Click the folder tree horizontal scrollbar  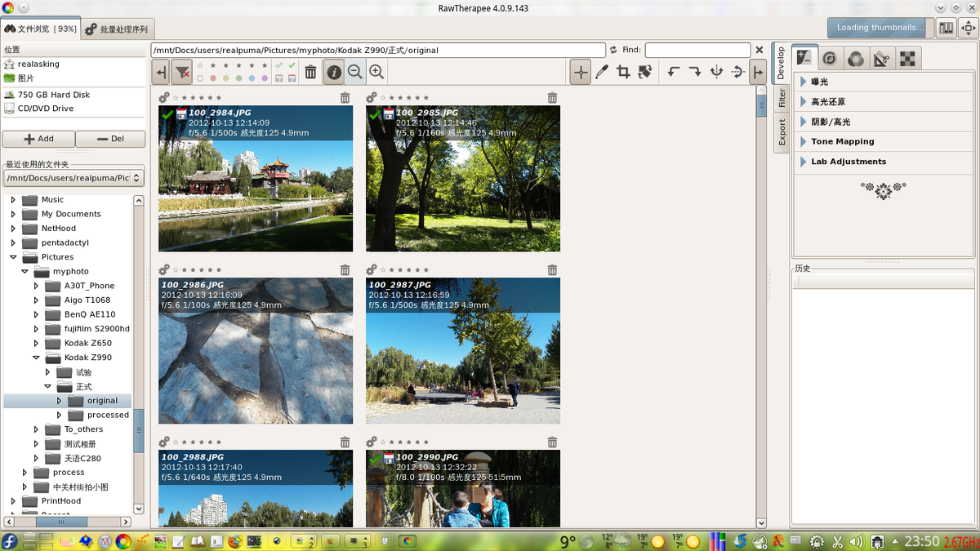coord(68,521)
